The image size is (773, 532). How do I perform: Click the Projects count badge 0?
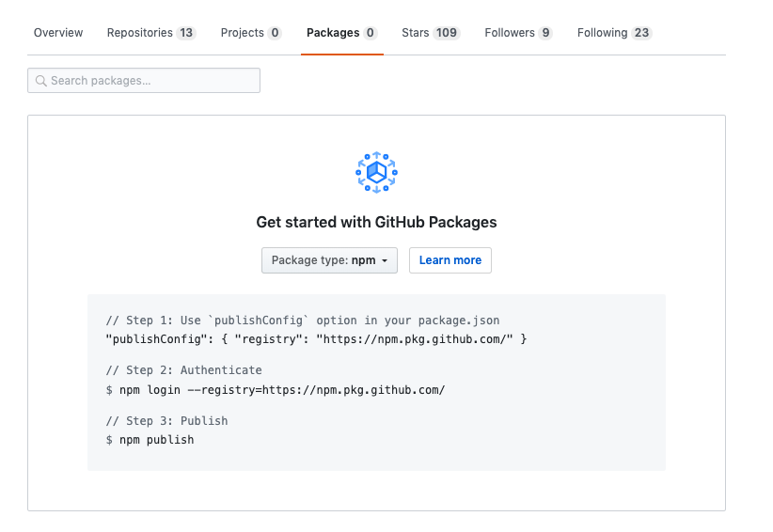pos(275,33)
